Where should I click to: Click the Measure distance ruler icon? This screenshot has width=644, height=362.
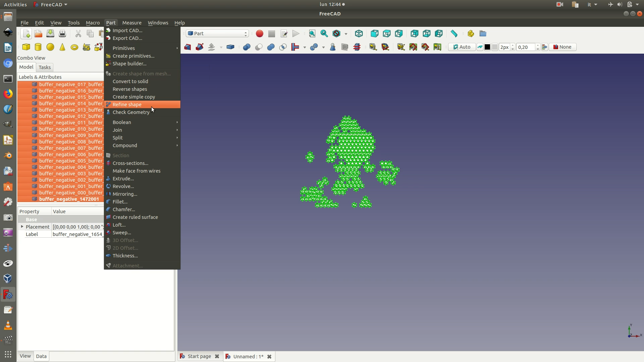point(454,34)
